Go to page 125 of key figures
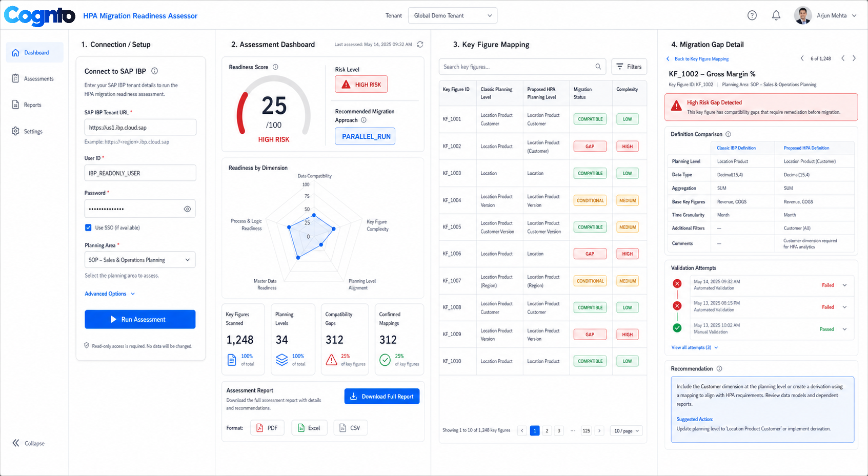The height and width of the screenshot is (476, 868). pyautogui.click(x=586, y=431)
